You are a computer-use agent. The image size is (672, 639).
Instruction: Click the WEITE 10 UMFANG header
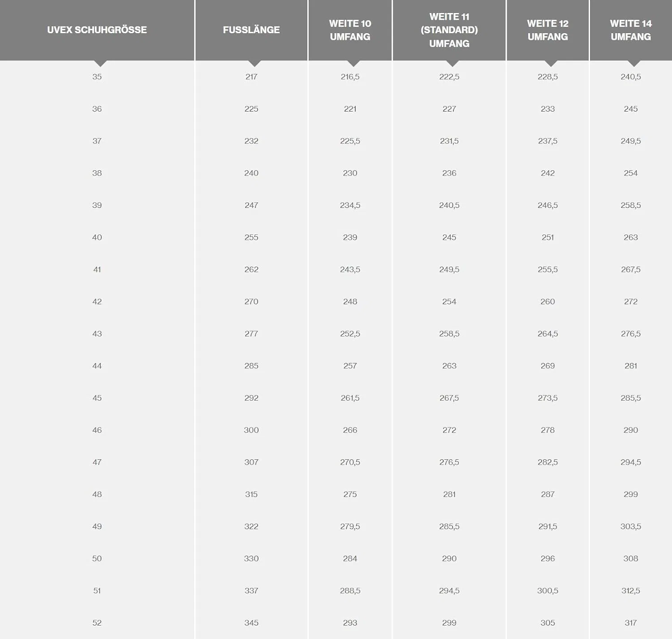pos(350,30)
